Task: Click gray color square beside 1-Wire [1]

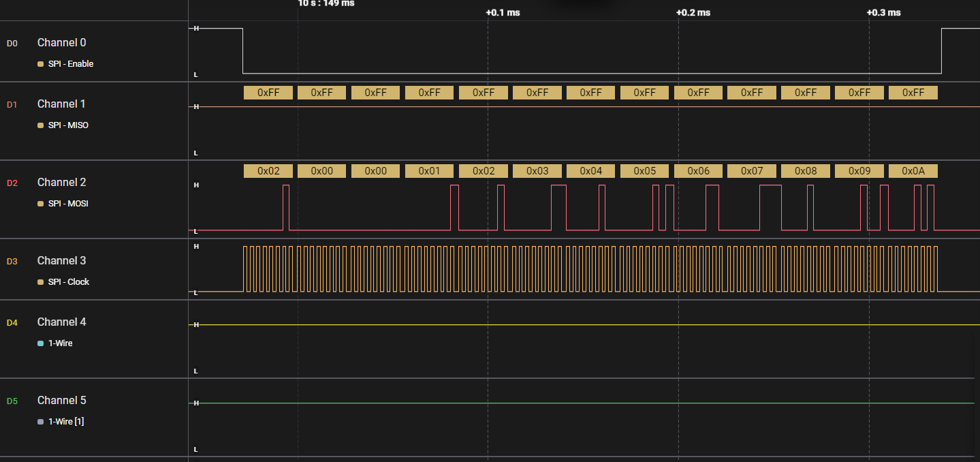Action: point(40,422)
